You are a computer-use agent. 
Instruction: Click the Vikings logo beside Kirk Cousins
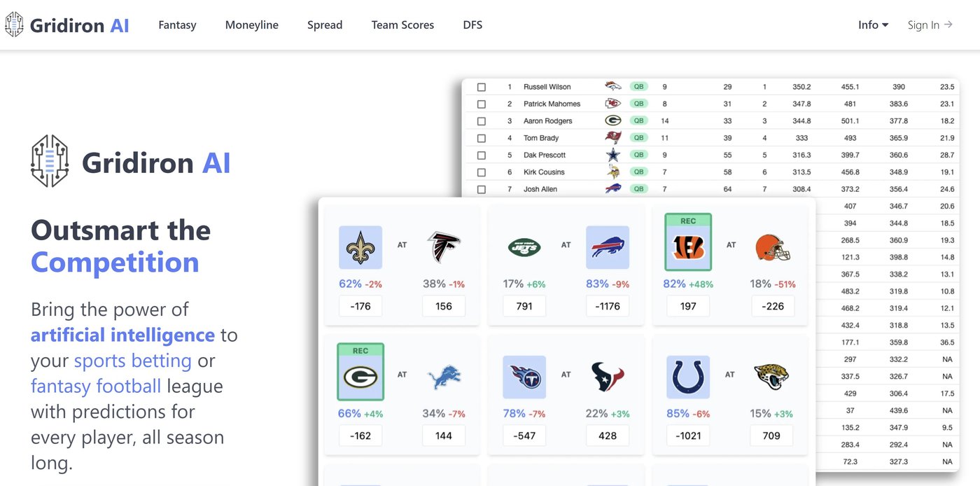(613, 172)
